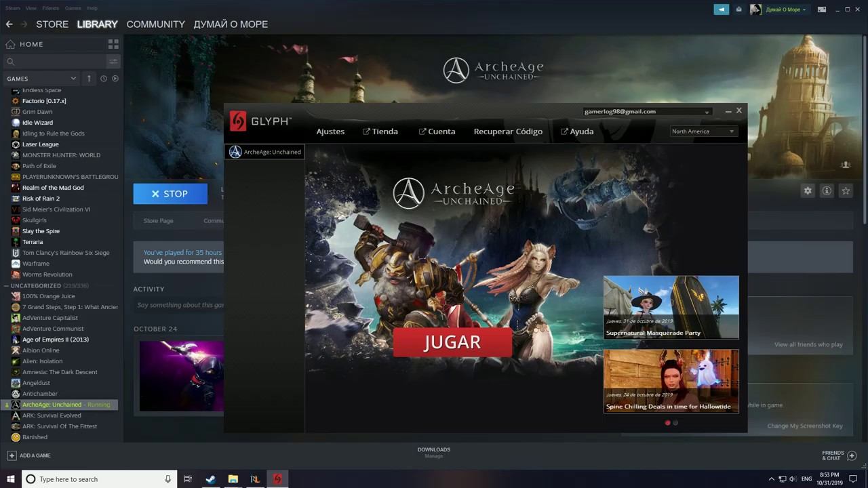Enter Big Picture mode icon
The height and width of the screenshot is (488, 868).
[x=822, y=9]
